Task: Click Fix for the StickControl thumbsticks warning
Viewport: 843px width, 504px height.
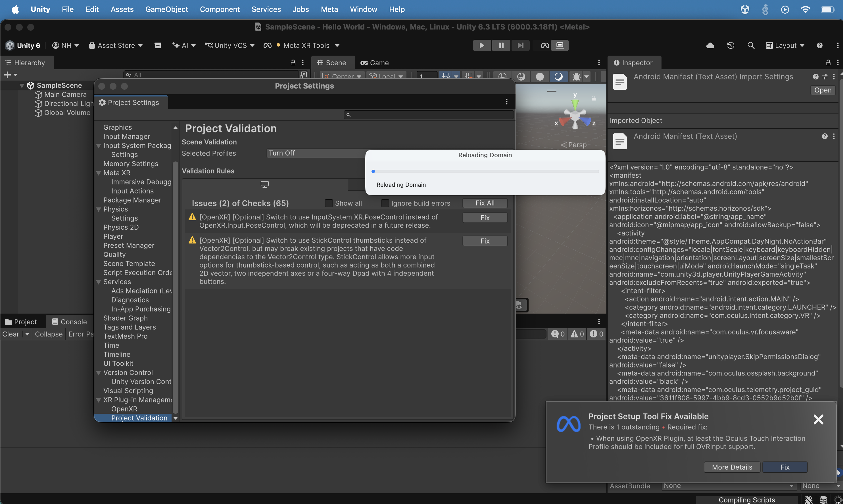Action: click(x=485, y=241)
